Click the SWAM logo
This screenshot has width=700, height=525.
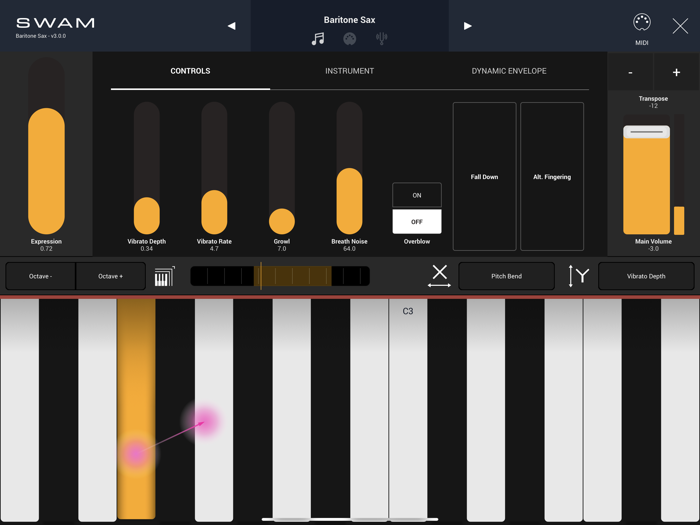55,23
